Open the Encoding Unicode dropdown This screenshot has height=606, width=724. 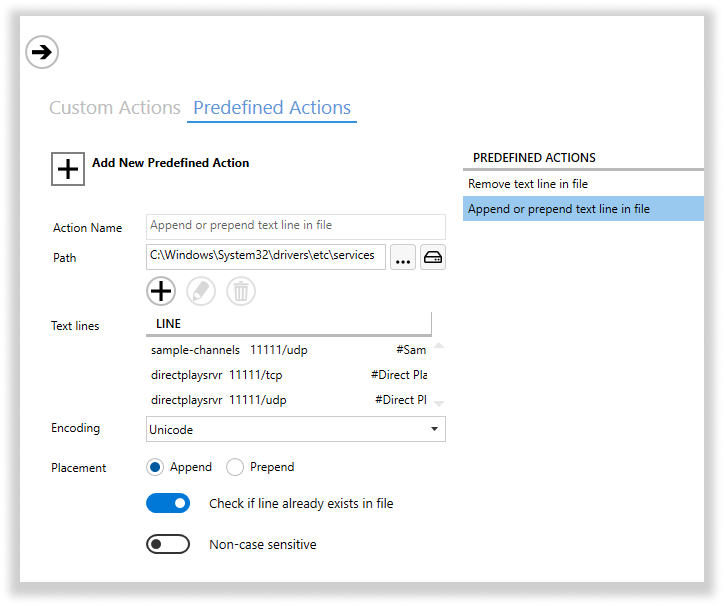(296, 429)
